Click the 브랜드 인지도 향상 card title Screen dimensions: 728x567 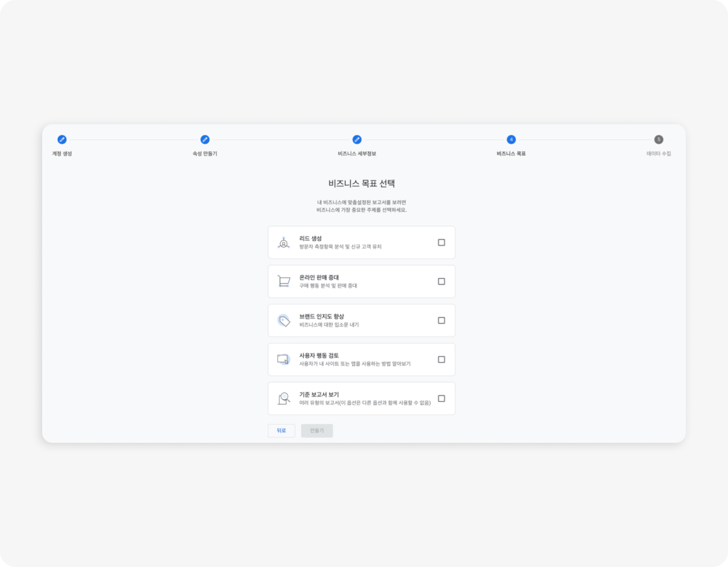[322, 317]
